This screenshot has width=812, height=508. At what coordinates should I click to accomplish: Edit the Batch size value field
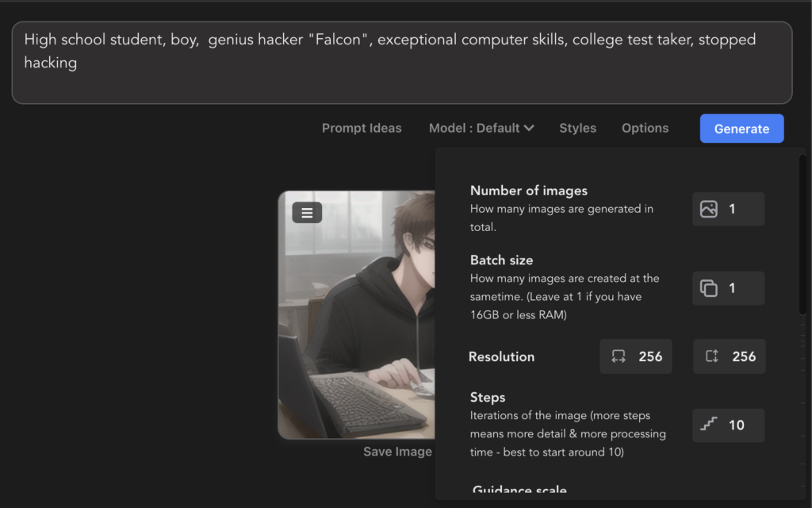(742, 288)
